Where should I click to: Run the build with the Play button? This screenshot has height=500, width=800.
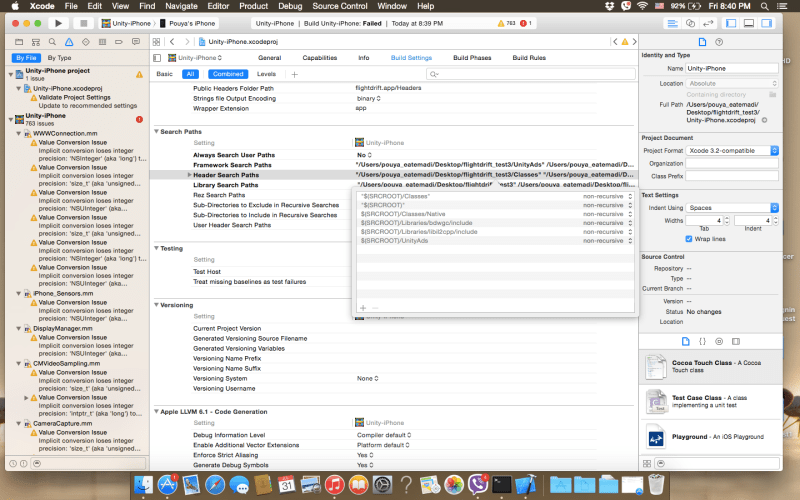pos(58,23)
